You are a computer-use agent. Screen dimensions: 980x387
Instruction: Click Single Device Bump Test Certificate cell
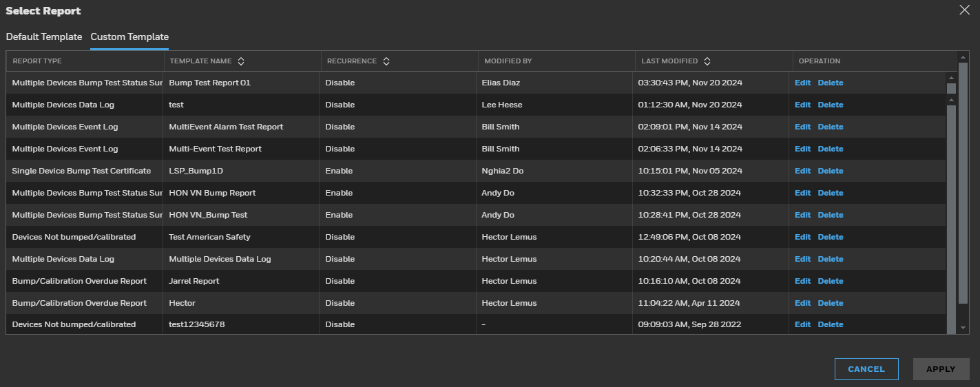pos(81,171)
